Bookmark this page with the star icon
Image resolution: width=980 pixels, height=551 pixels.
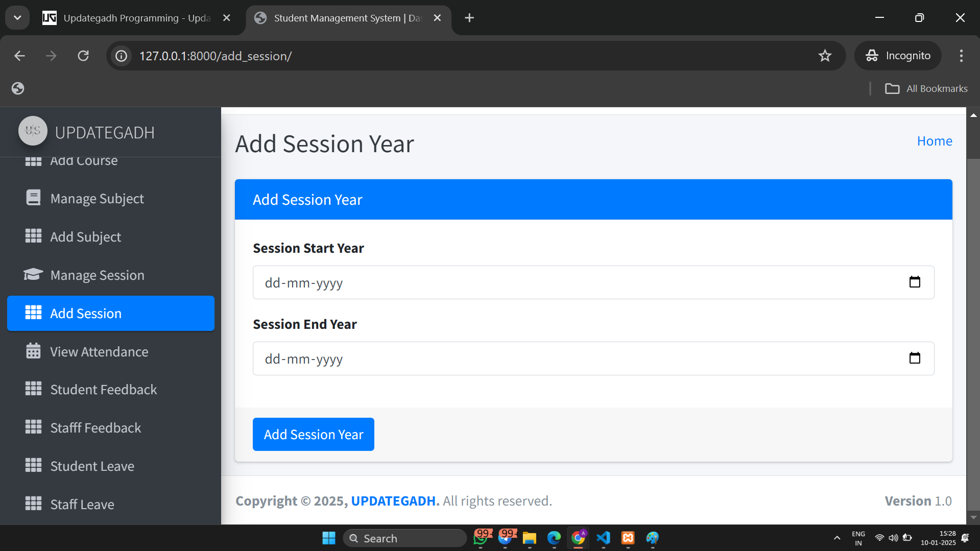tap(825, 56)
